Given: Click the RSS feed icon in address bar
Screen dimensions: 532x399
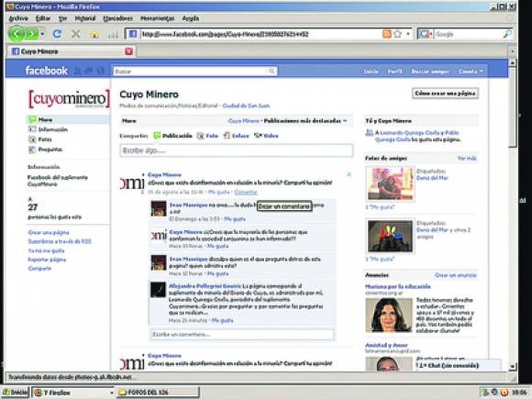Looking at the screenshot, I should tap(387, 34).
